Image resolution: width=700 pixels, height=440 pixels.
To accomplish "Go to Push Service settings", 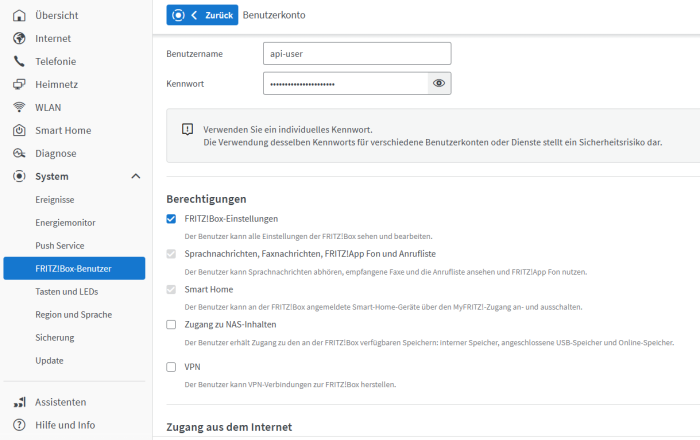I will (59, 246).
